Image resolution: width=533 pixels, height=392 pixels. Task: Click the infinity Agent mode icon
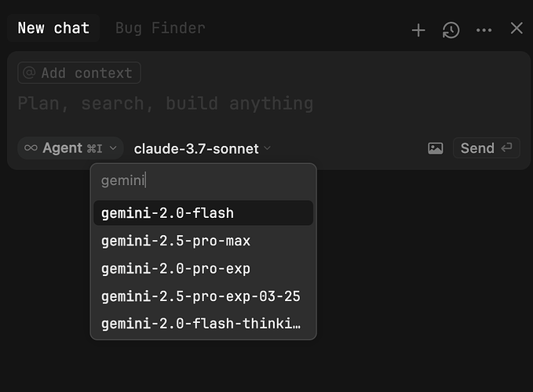(31, 148)
